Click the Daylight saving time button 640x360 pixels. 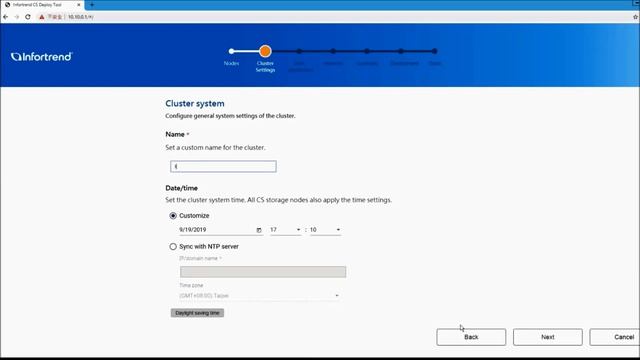point(197,313)
